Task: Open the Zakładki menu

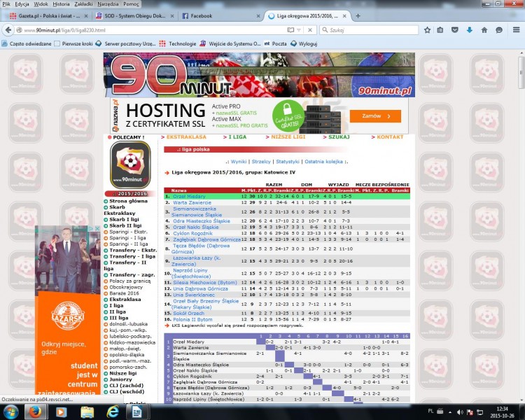Action: [83, 4]
